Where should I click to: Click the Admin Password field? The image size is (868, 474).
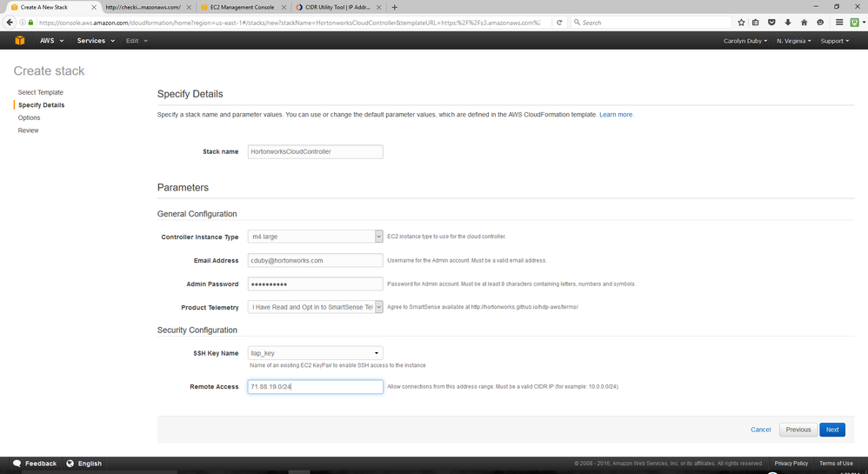point(315,284)
